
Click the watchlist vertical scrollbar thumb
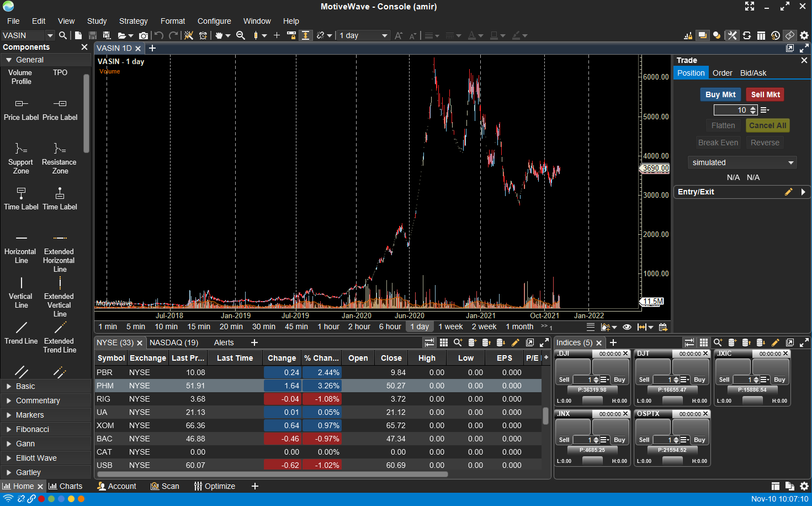coord(545,416)
